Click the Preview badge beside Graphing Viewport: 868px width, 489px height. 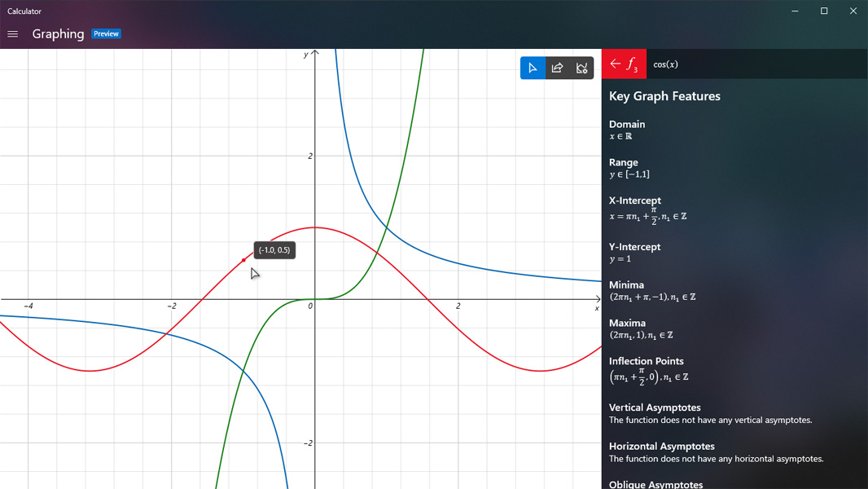[x=107, y=34]
